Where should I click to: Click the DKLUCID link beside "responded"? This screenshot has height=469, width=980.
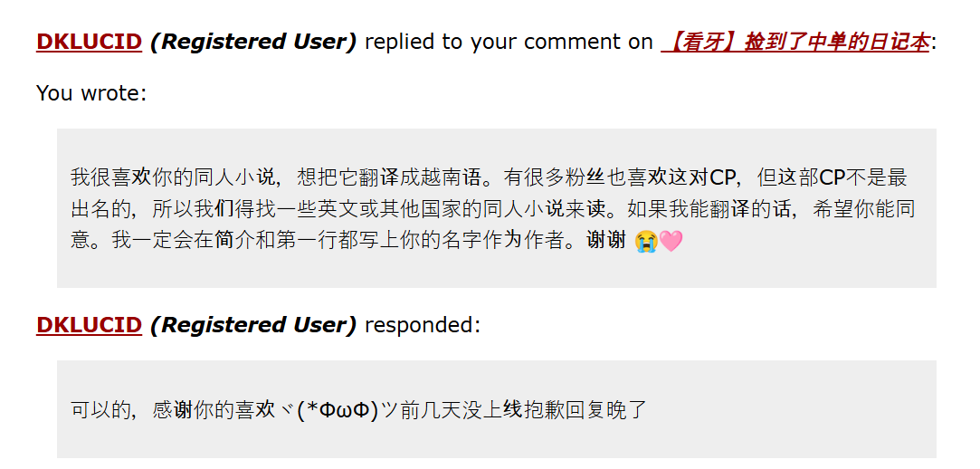tap(89, 325)
